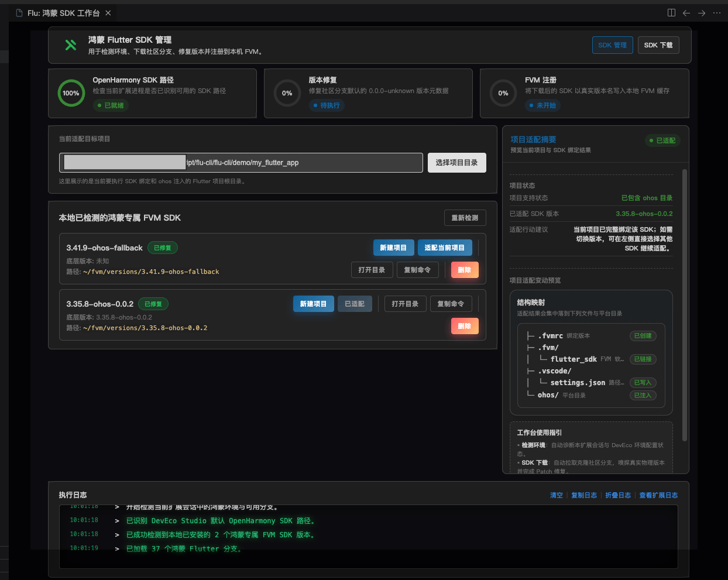Go back with left arrow icon

686,13
